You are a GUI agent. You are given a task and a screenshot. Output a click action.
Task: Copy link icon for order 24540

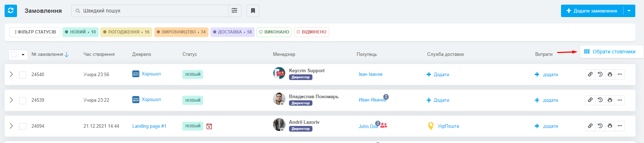point(590,74)
